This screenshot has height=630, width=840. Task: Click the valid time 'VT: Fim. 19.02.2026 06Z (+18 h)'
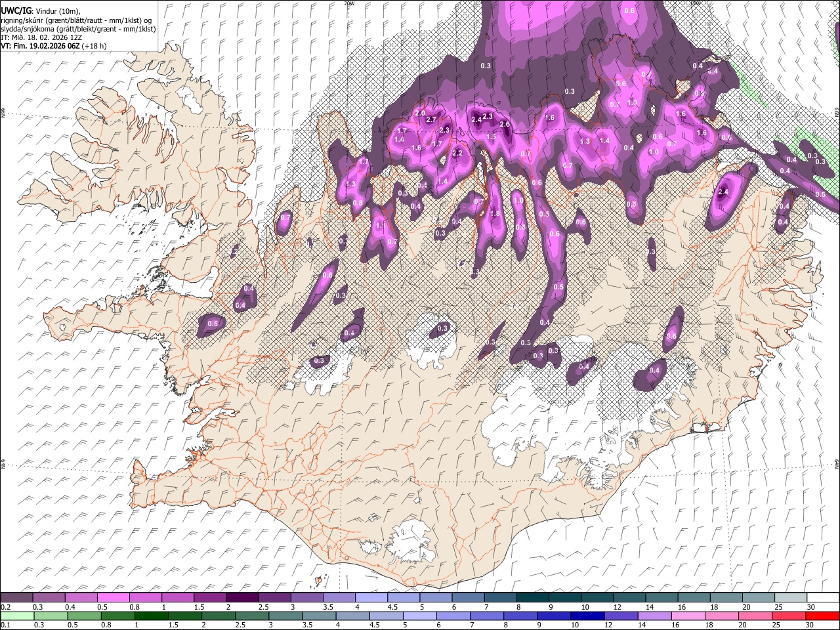point(53,46)
